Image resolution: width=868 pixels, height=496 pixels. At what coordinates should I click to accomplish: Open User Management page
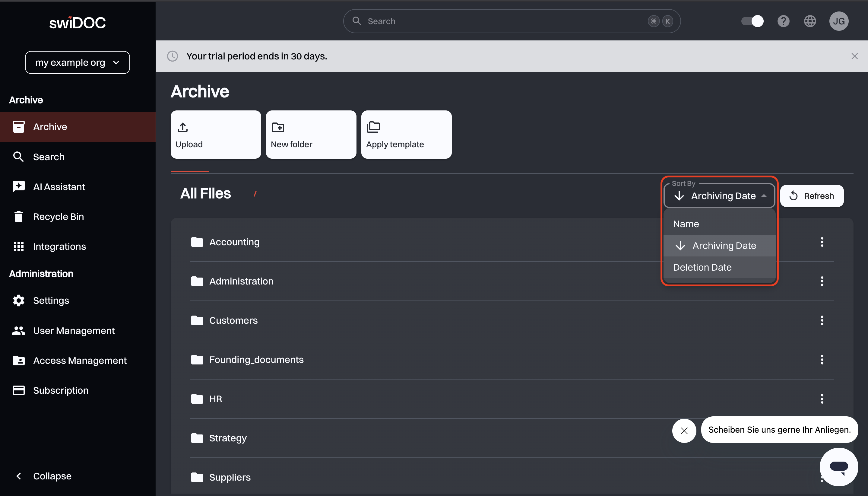click(78, 330)
